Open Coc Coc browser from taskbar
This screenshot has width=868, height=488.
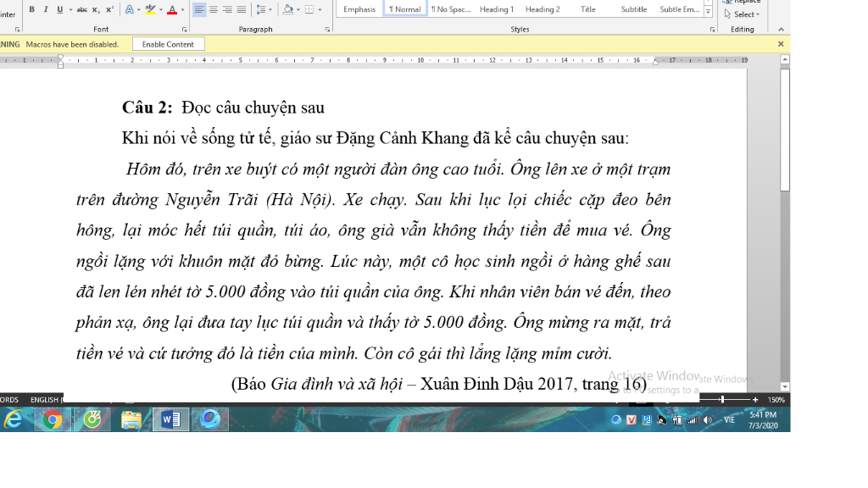[92, 420]
